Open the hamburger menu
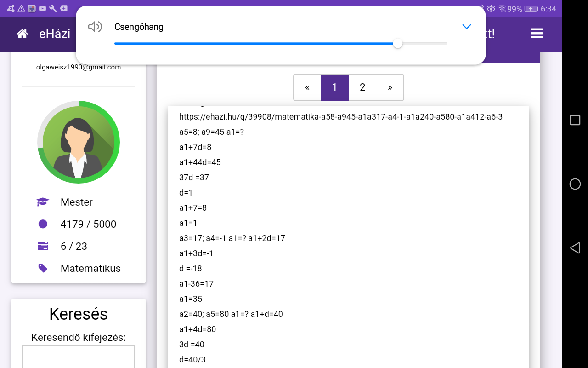 pos(537,34)
